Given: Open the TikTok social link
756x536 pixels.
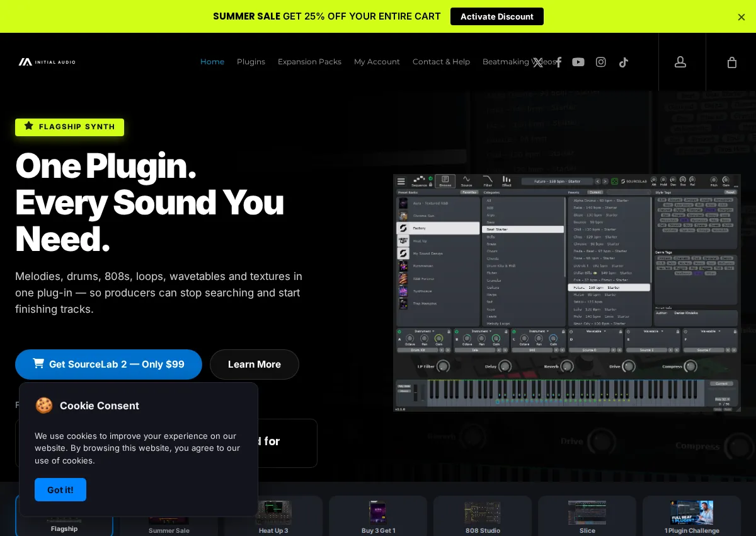Looking at the screenshot, I should 624,62.
